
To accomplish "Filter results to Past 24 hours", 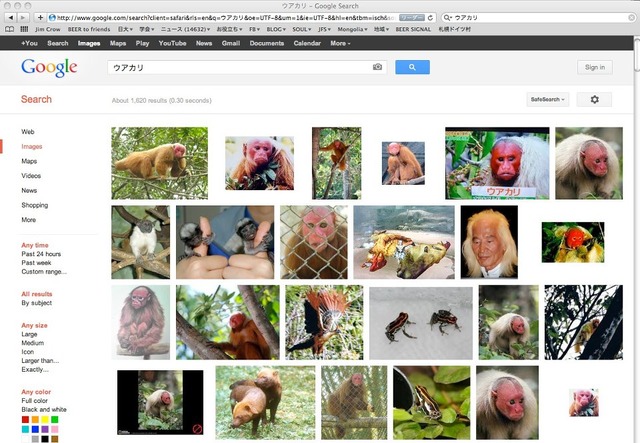I will pos(41,254).
